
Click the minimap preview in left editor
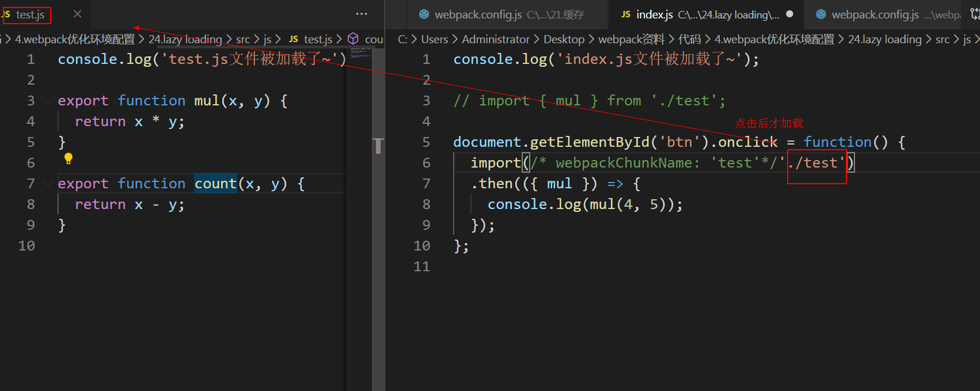tap(361, 55)
